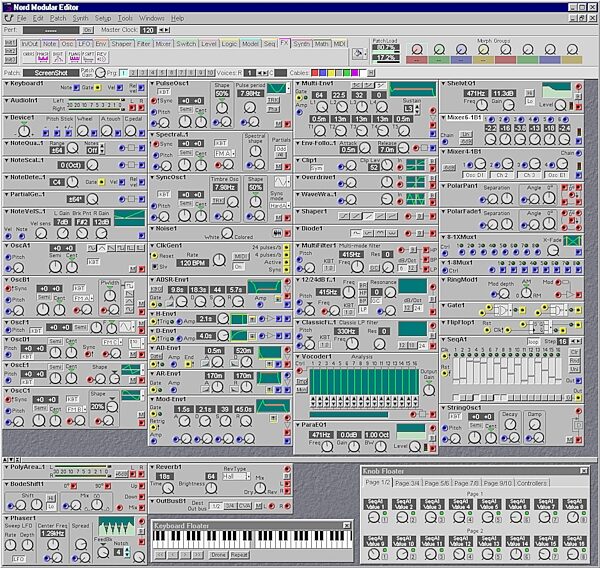
Task: Collapse the ShelvEQ1 module
Action: pos(443,83)
